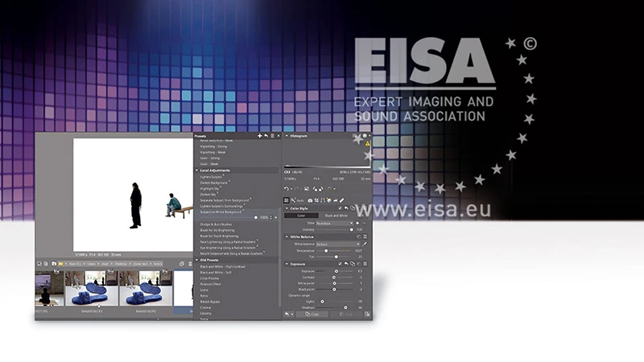Click the undo arrow in the Presets header
This screenshot has height=362, width=644.
(x=266, y=136)
